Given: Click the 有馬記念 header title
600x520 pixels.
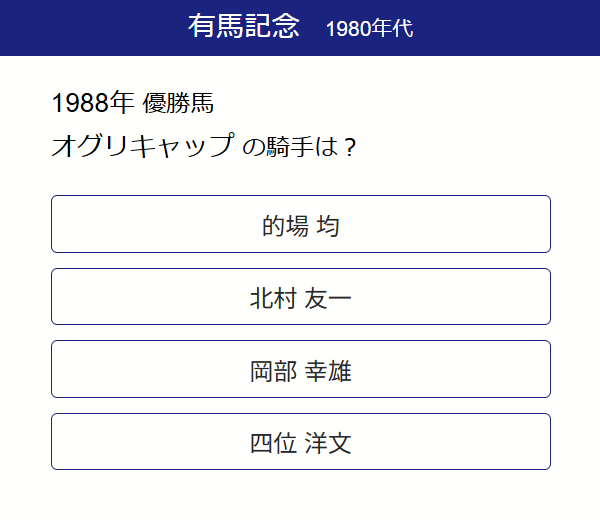Looking at the screenshot, I should (x=243, y=27).
